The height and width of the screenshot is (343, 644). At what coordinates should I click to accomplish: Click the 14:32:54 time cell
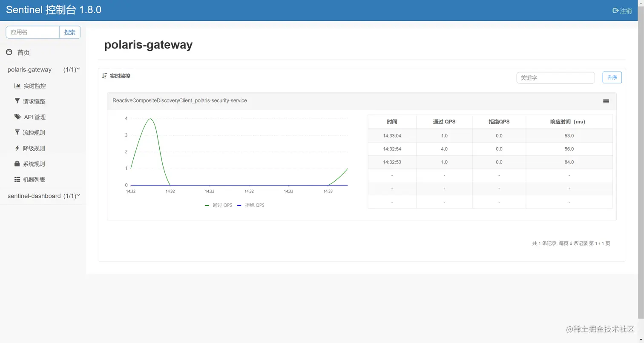[392, 149]
